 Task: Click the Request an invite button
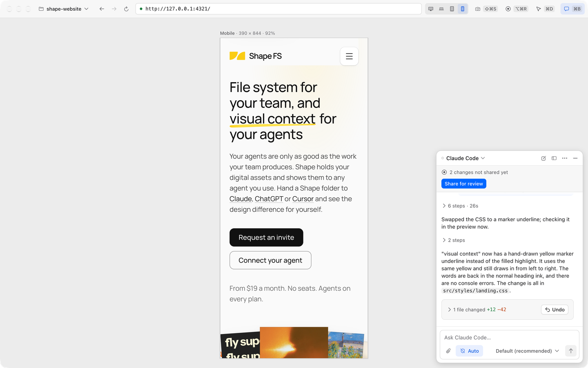[266, 238]
